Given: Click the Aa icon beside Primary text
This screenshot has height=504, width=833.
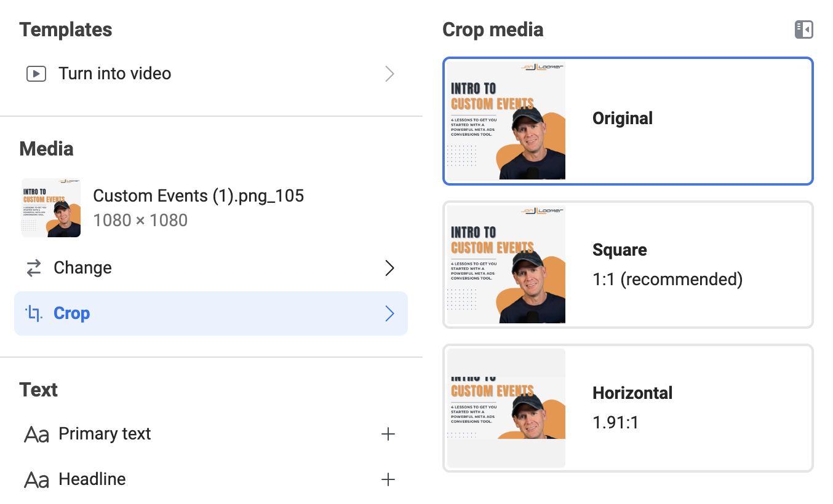Looking at the screenshot, I should [36, 433].
